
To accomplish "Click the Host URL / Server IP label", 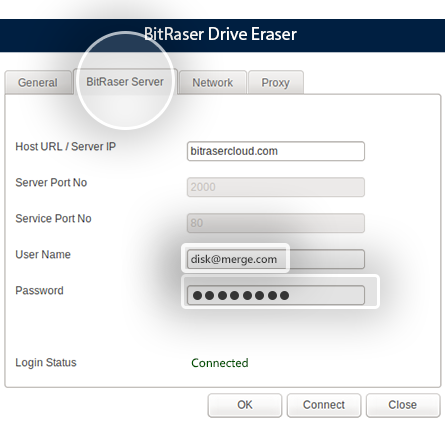I will coord(66,147).
